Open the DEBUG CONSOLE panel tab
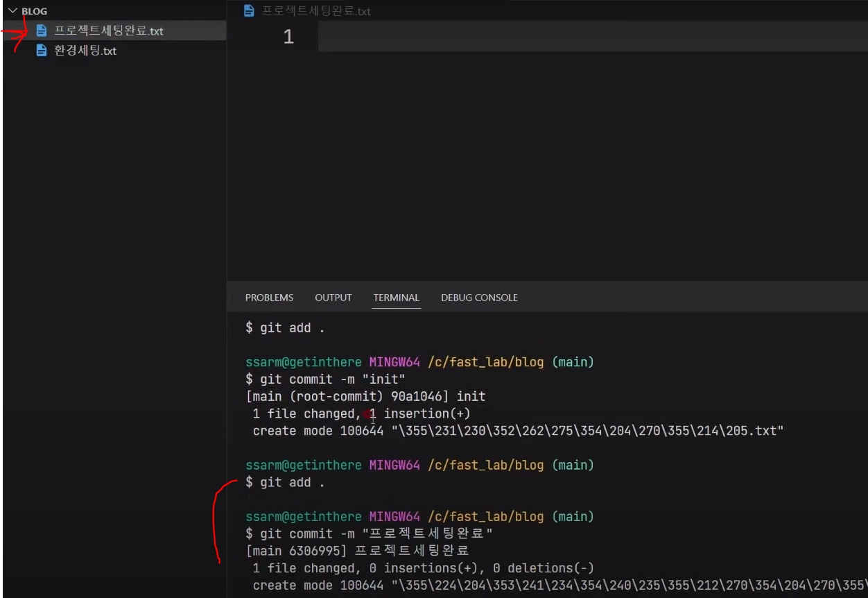 click(x=479, y=298)
